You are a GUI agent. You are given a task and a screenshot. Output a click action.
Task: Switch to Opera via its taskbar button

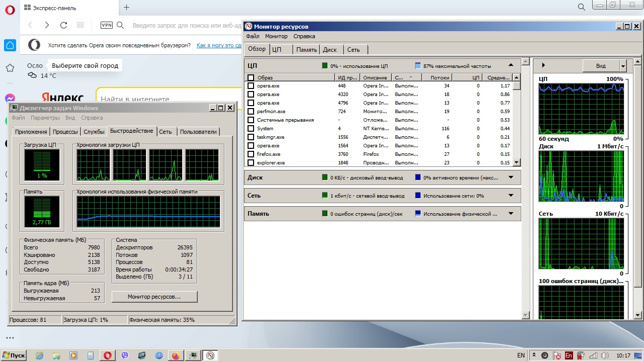point(108,355)
